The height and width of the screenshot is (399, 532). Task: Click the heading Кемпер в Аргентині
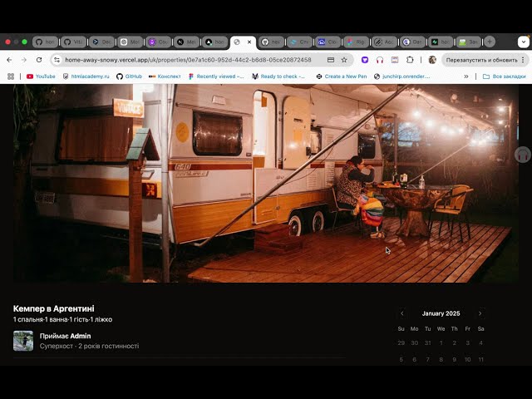[53, 308]
